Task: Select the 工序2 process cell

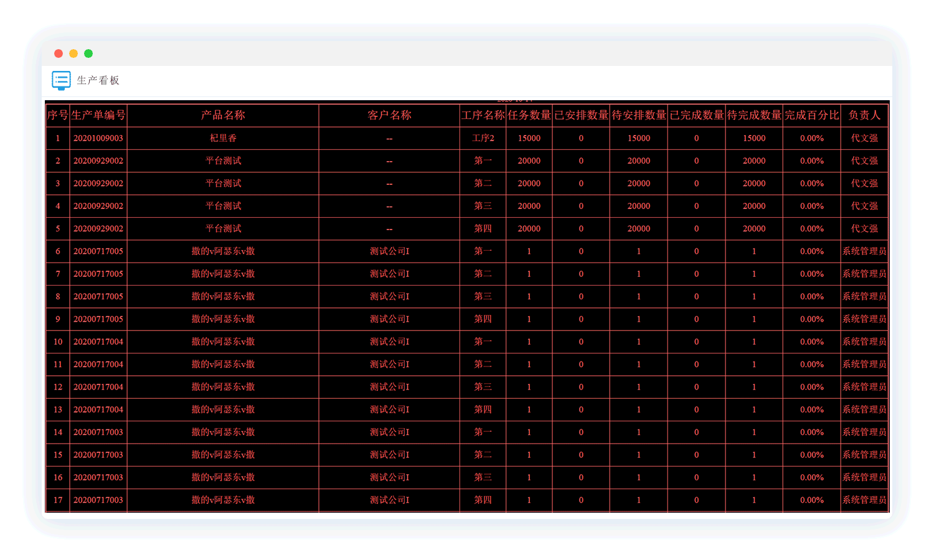Action: [x=483, y=138]
